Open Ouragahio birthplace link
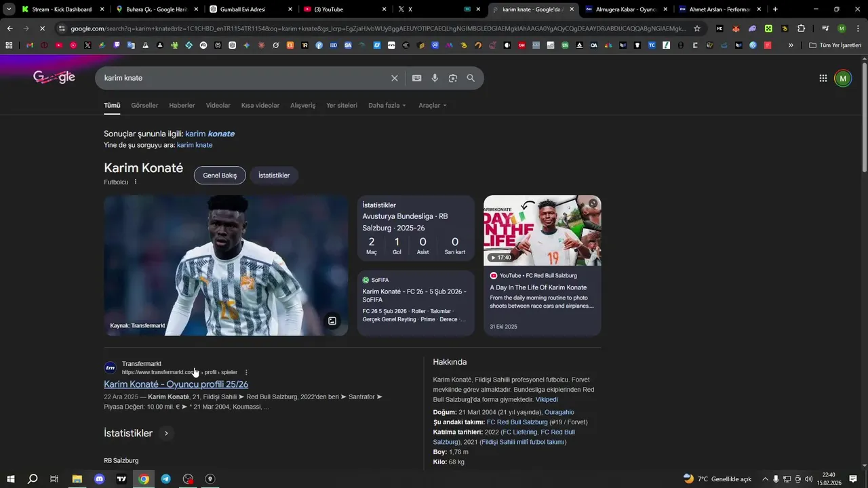This screenshot has height=488, width=868. [559, 412]
